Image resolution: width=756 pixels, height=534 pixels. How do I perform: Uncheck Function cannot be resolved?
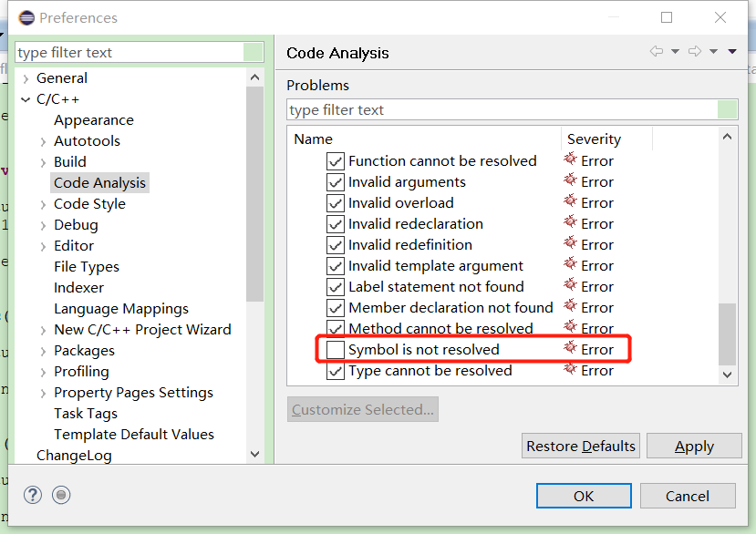coord(335,160)
